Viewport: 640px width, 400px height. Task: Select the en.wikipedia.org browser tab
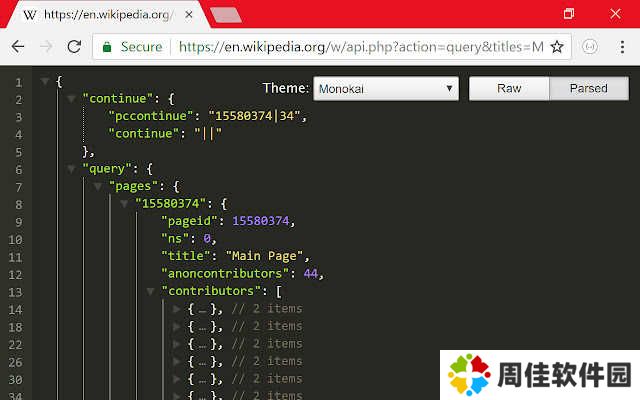pos(100,15)
